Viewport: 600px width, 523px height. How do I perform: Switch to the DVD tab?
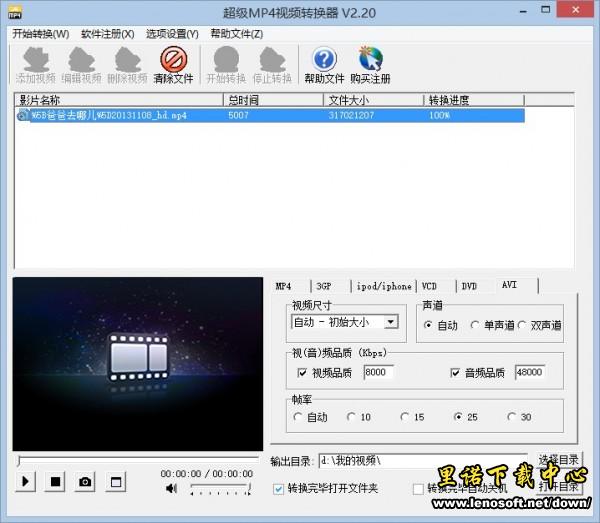[x=476, y=286]
